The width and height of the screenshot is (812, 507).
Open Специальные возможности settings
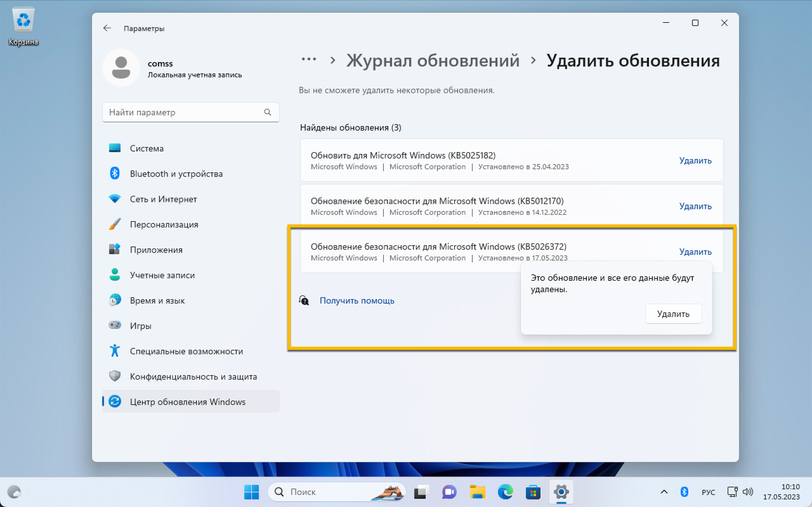pyautogui.click(x=191, y=351)
